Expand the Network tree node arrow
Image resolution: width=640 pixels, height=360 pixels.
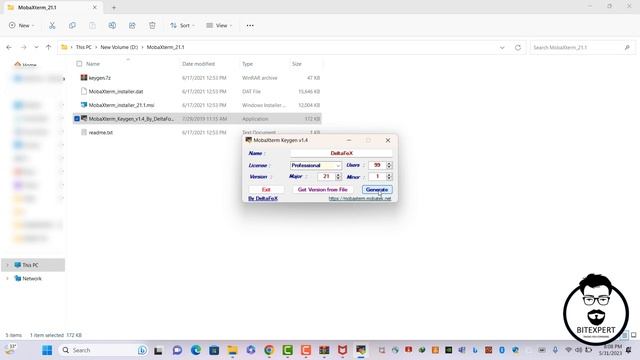[x=7, y=278]
